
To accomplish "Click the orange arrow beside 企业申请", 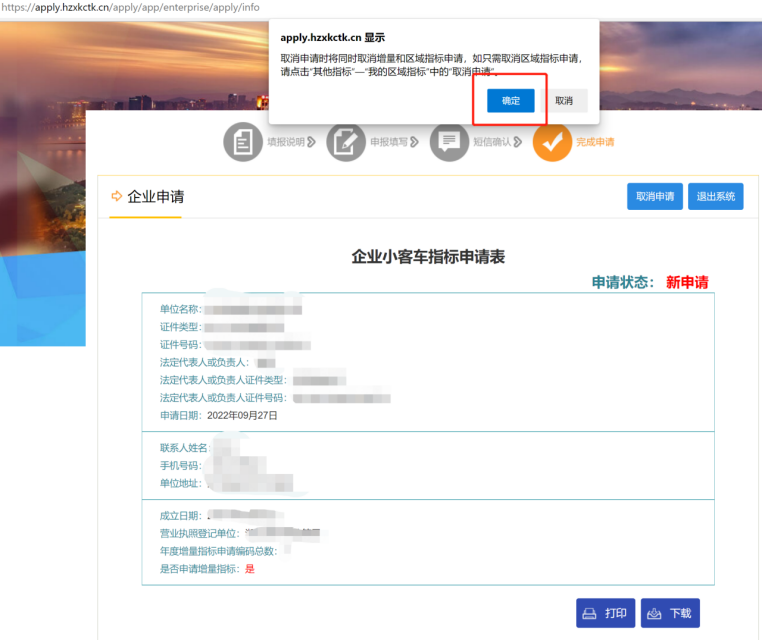I will point(117,196).
